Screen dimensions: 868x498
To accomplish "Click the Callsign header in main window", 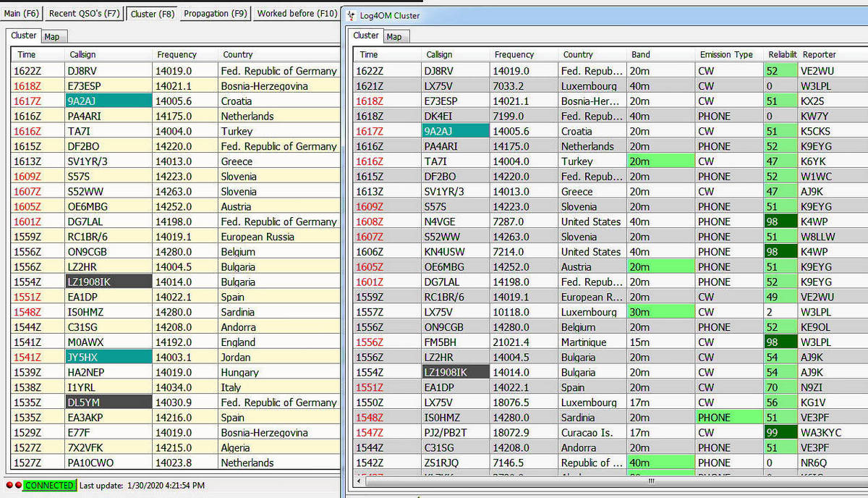I will (109, 54).
